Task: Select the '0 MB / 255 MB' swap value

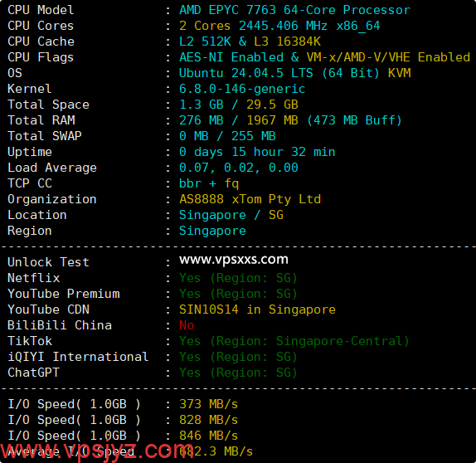Action: pos(227,136)
